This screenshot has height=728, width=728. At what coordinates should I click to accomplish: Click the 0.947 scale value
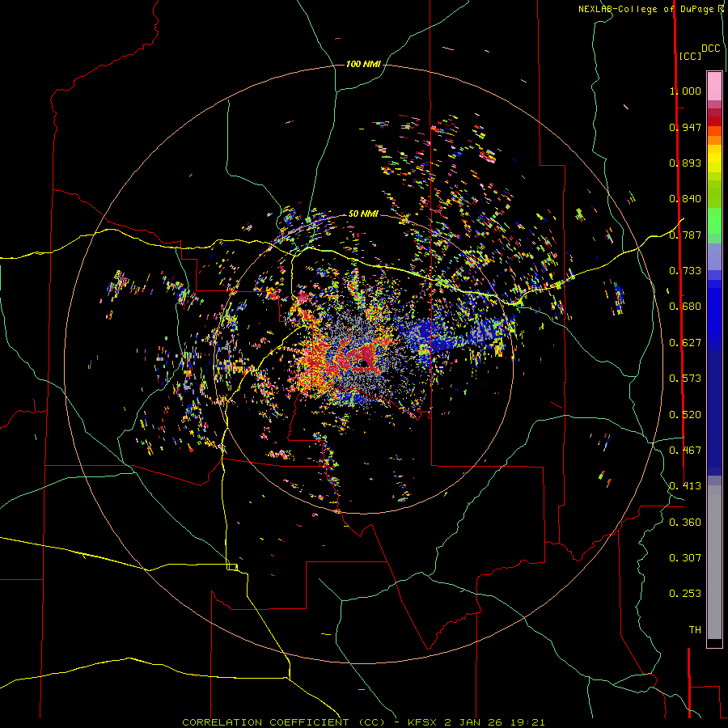click(685, 127)
